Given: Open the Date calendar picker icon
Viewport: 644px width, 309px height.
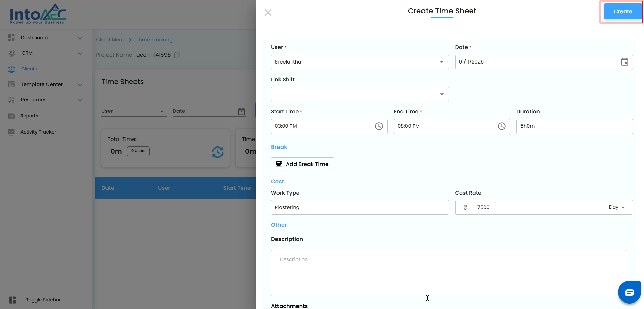Looking at the screenshot, I should [x=624, y=62].
